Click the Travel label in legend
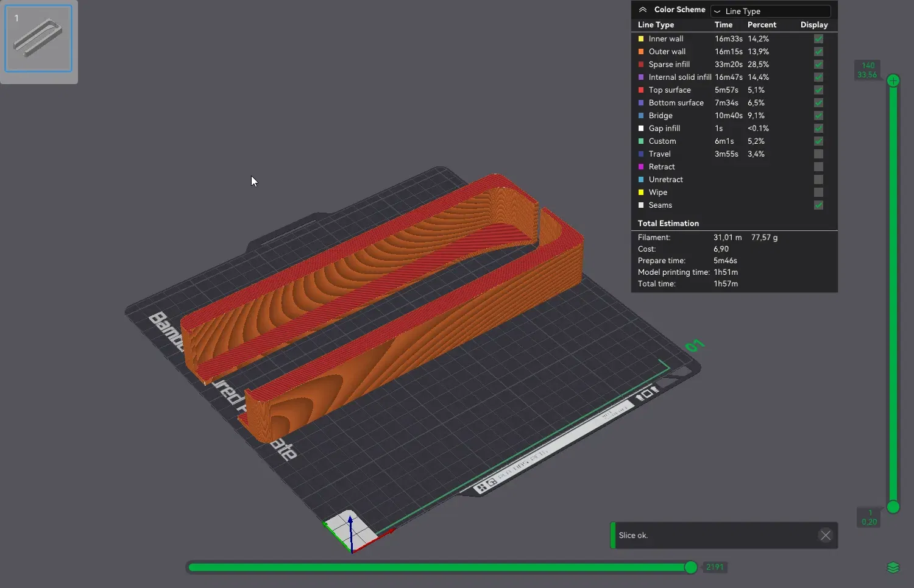Viewport: 914px width, 588px height. pyautogui.click(x=659, y=154)
